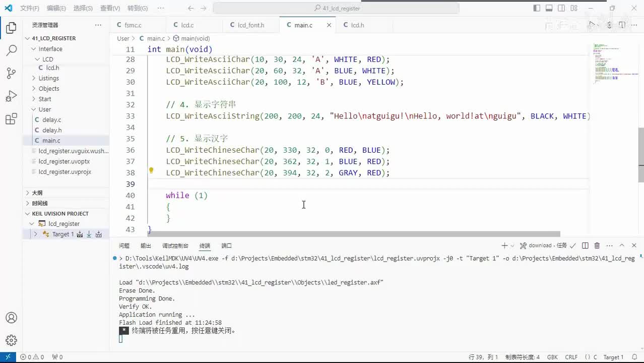The width and height of the screenshot is (644, 363).
Task: Open explorer panel more actions ellipsis
Action: (x=98, y=25)
